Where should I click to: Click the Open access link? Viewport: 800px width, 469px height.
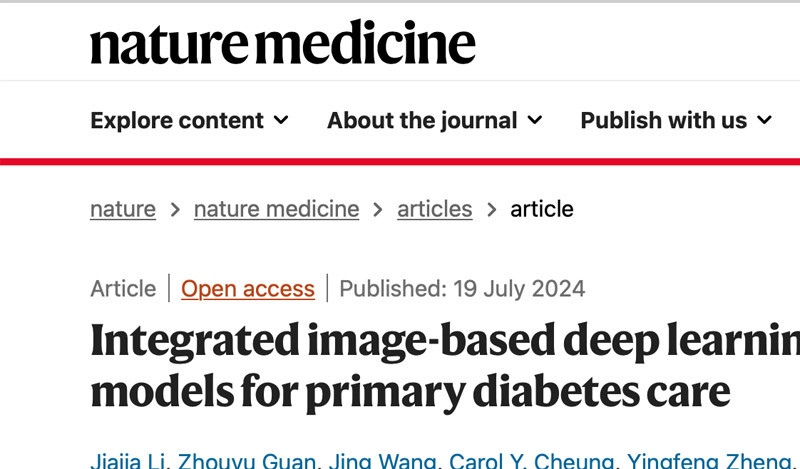point(248,289)
